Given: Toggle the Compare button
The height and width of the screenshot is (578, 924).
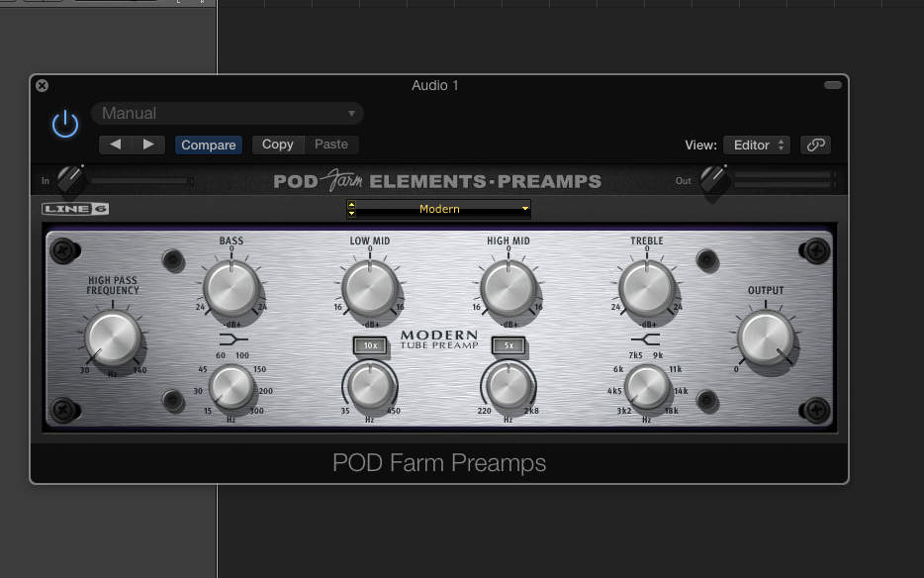Looking at the screenshot, I should (209, 145).
